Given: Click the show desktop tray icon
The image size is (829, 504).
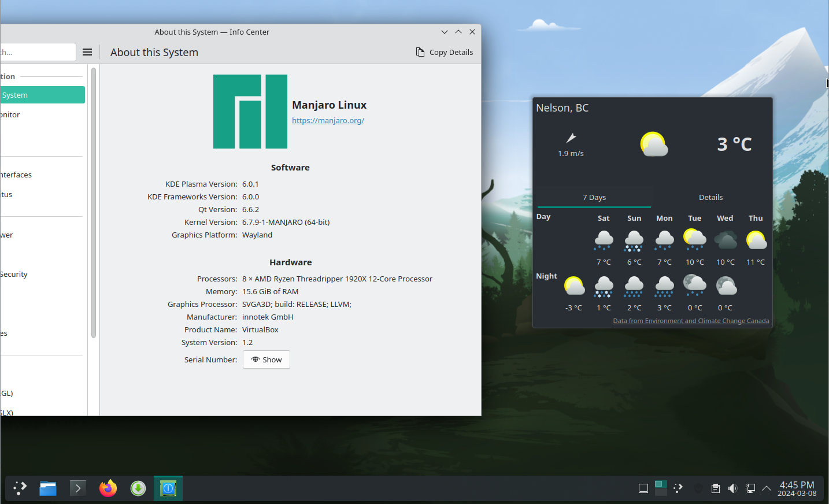Looking at the screenshot, I should point(643,488).
